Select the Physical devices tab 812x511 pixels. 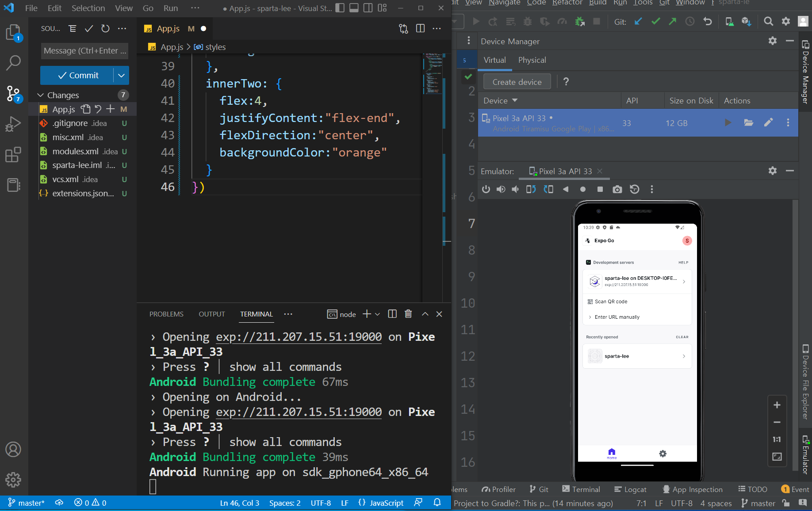click(532, 60)
